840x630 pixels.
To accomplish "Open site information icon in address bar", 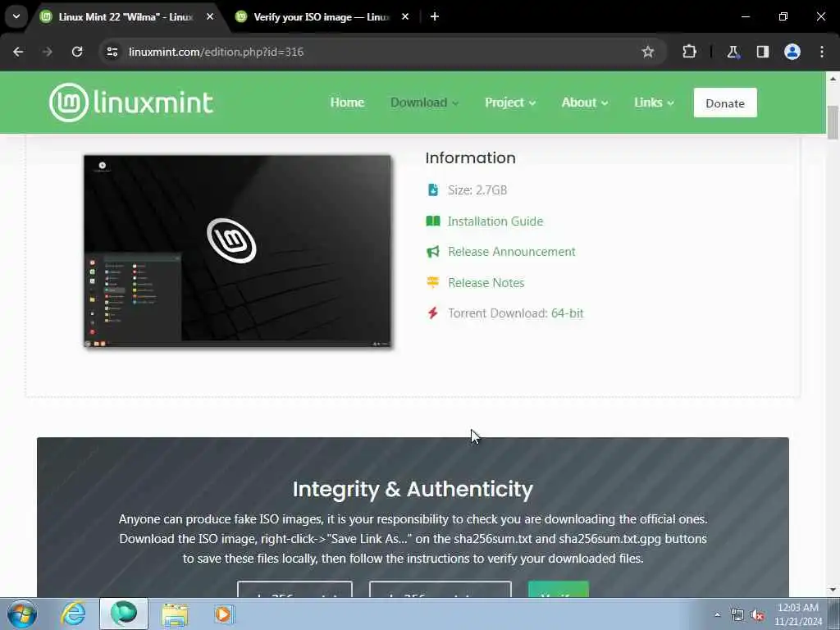I will 112,52.
